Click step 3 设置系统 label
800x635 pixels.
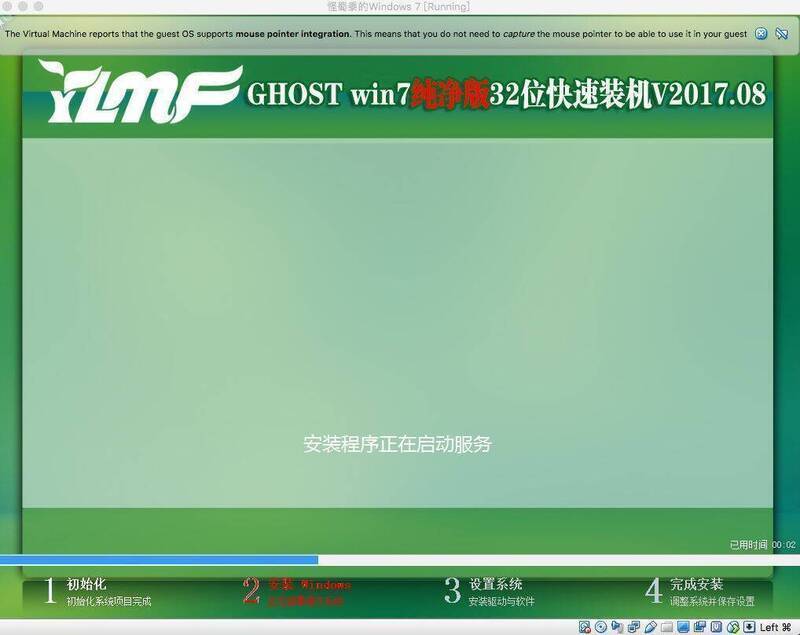pyautogui.click(x=495, y=584)
